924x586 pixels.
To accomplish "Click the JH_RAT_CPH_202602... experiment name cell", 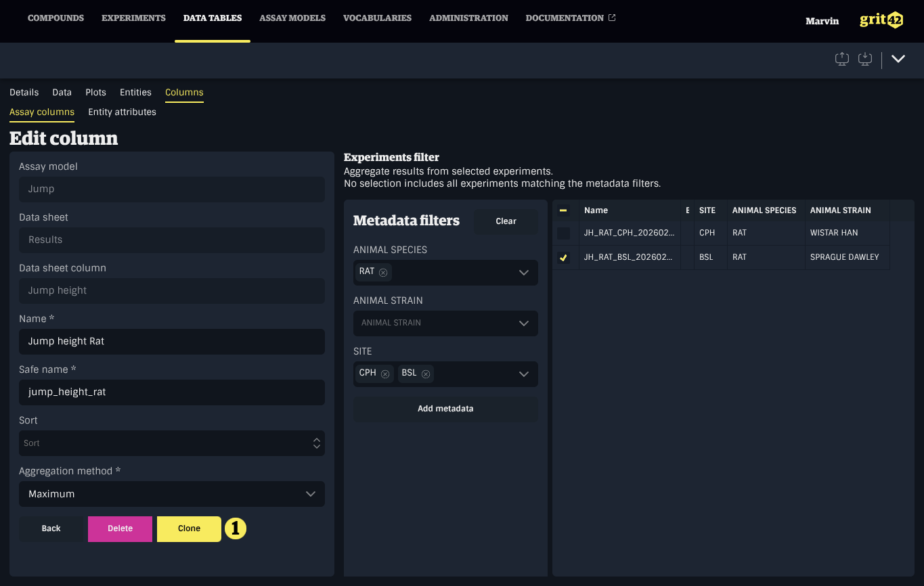I will [630, 233].
